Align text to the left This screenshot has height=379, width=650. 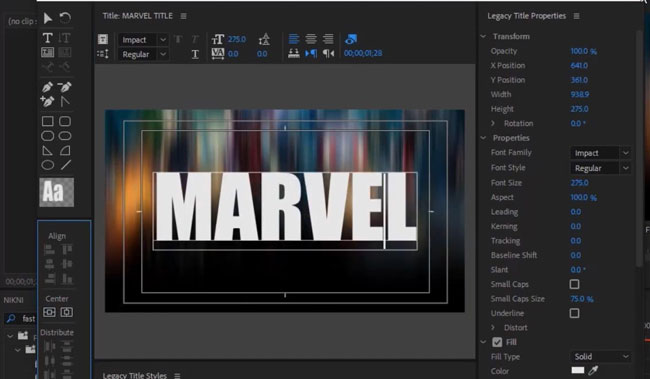(x=294, y=39)
